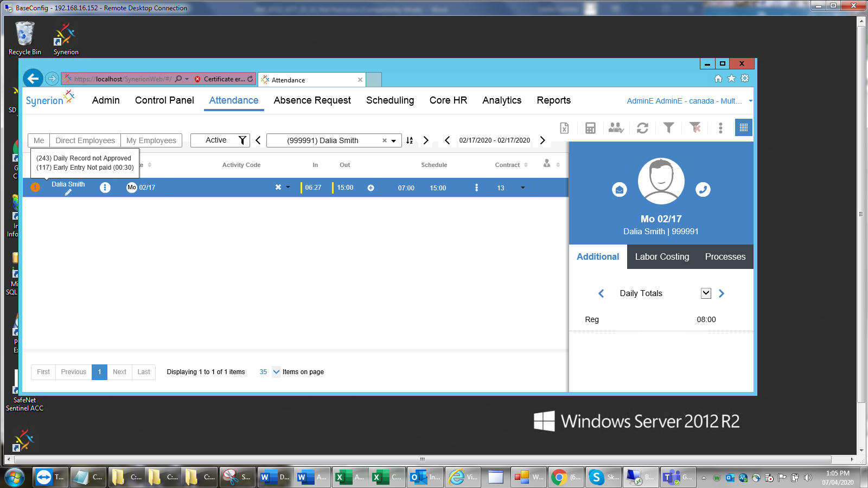Open the Reports menu
This screenshot has width=868, height=488.
(x=554, y=100)
